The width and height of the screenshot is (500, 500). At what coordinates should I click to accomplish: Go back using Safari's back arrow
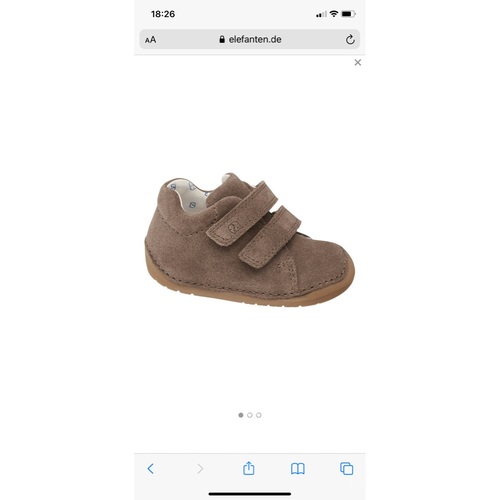(x=151, y=469)
